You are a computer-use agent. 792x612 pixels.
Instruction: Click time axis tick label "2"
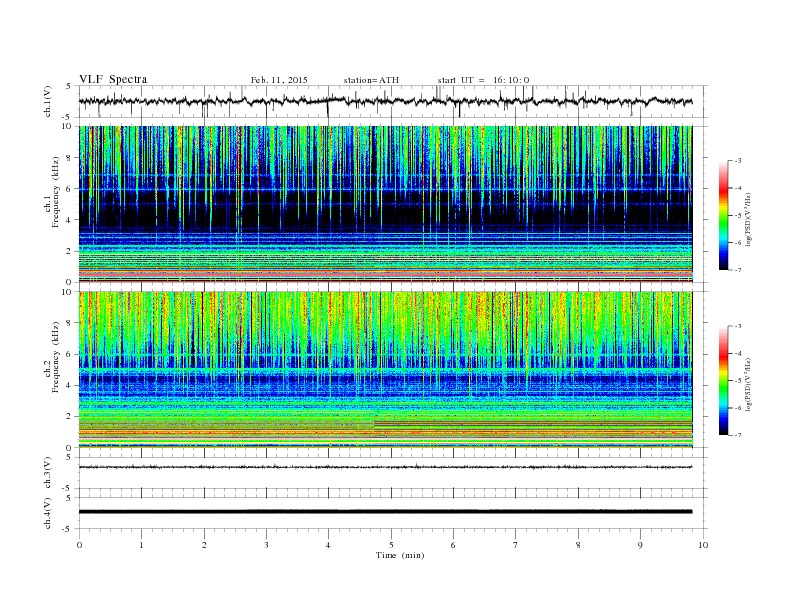tap(204, 545)
